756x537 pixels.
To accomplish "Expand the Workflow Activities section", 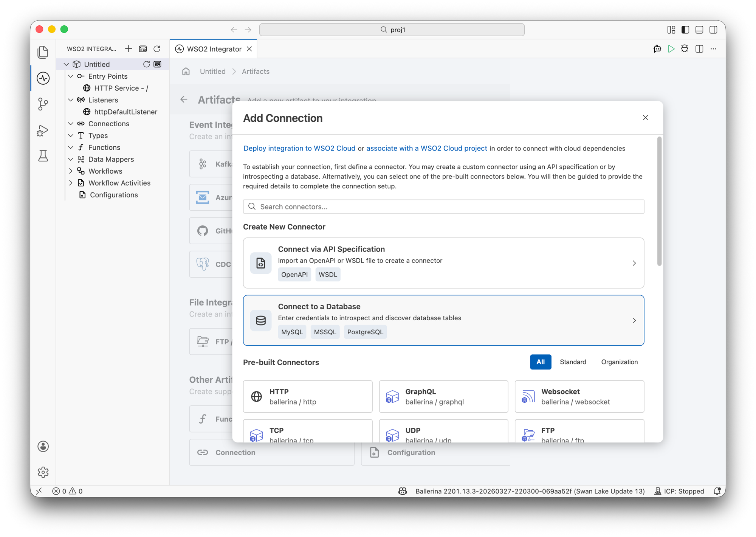I will (x=71, y=183).
